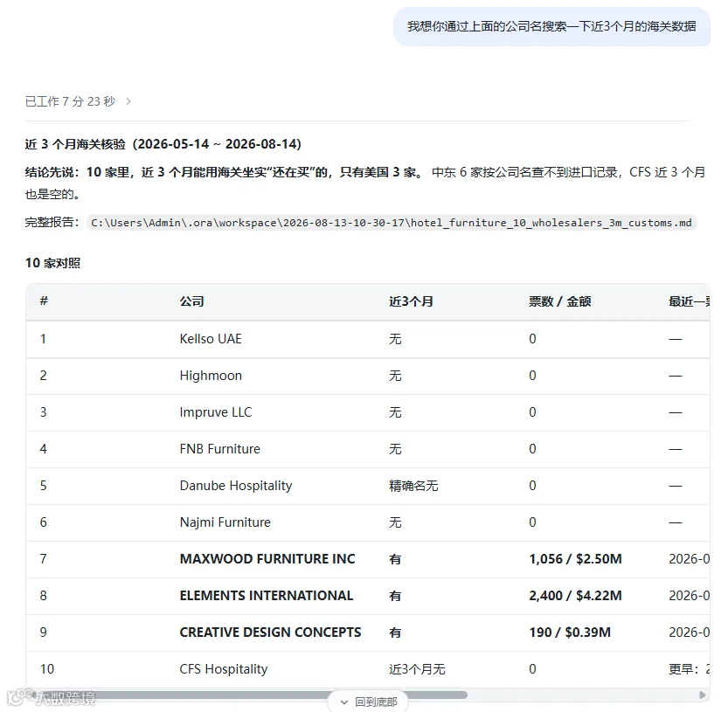Screen dimensions: 728x712
Task: Select the 'Impruve LLC' company cell
Action: tap(216, 412)
